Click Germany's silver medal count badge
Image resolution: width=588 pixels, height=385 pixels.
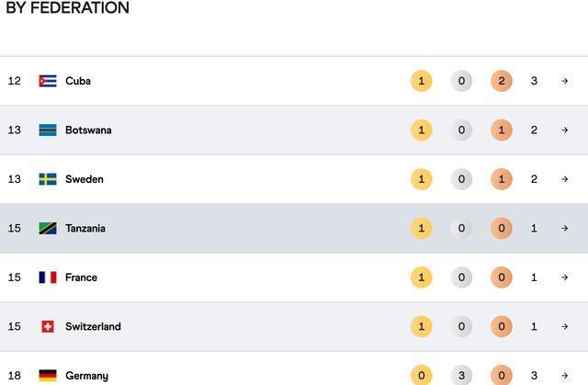click(x=461, y=375)
